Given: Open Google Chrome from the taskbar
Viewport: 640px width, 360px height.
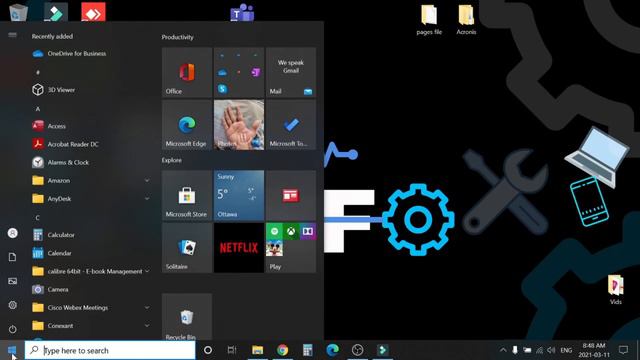Looking at the screenshot, I should coord(282,350).
